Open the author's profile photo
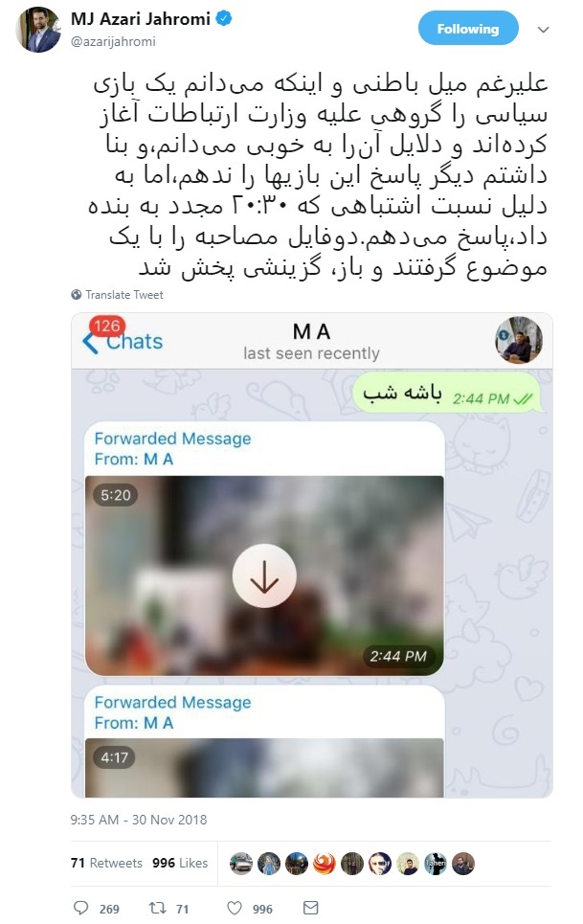Screen dimensions: 583x924 38,30
